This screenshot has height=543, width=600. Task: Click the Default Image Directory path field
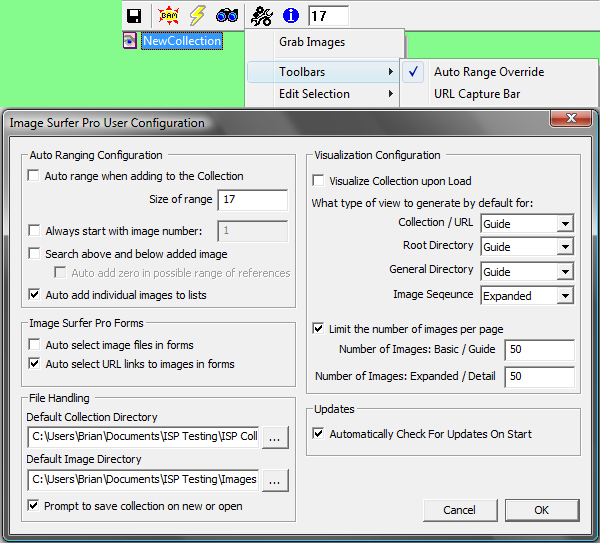tap(143, 479)
